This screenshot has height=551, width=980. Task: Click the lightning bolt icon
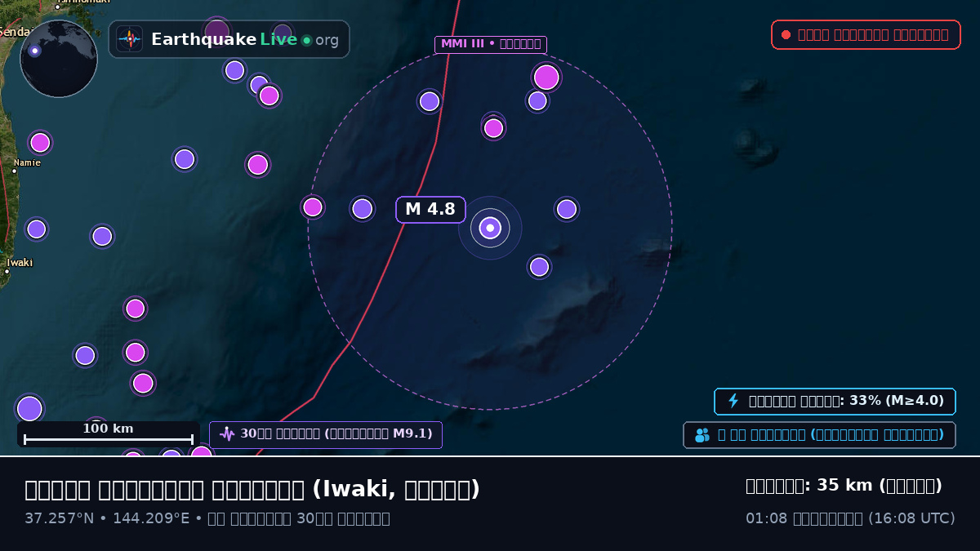pyautogui.click(x=733, y=401)
